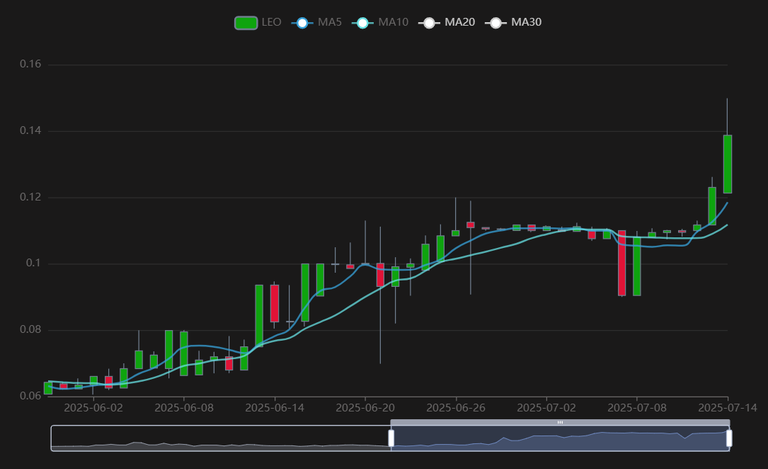Click the 2025-07-08 x-axis label
768x469 pixels.
[x=637, y=408]
